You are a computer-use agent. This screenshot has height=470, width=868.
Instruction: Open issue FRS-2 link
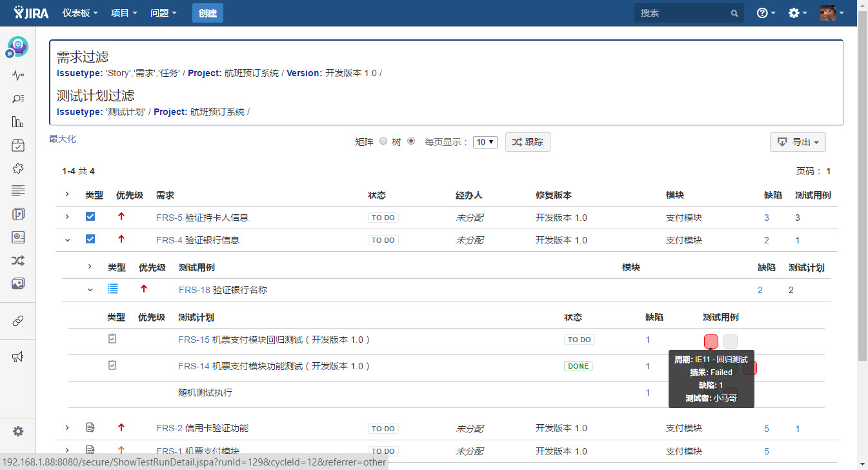click(169, 428)
